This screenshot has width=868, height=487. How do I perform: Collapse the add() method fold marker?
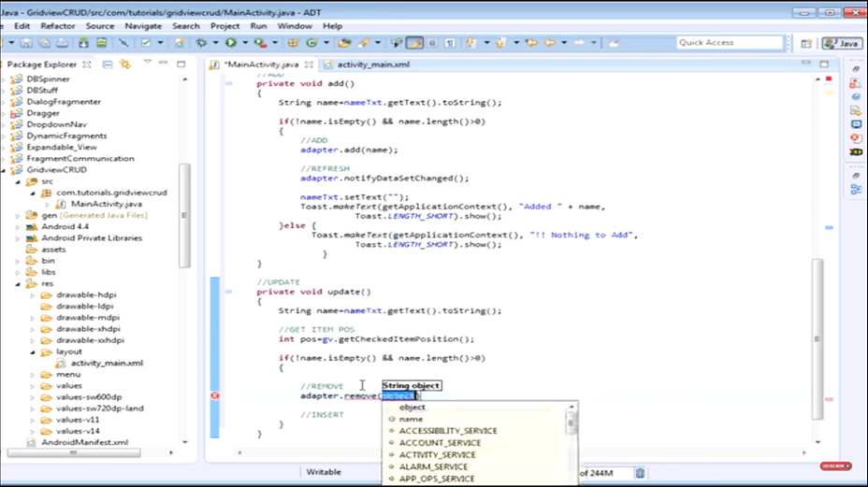tap(228, 83)
